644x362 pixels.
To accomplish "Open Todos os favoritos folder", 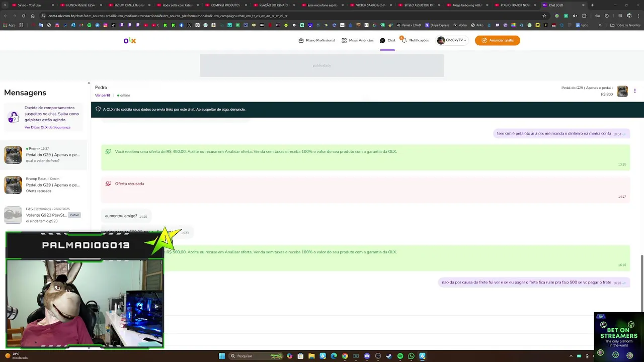I will 625,25.
